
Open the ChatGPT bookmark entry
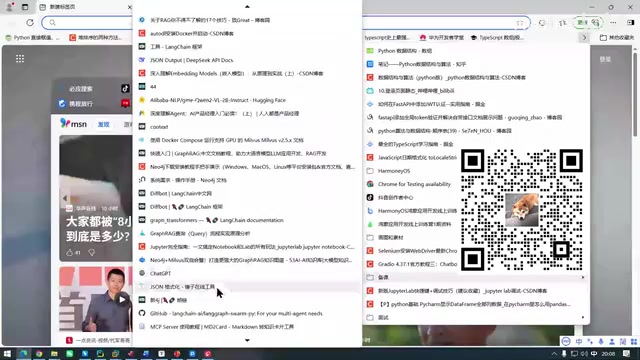(x=247, y=273)
